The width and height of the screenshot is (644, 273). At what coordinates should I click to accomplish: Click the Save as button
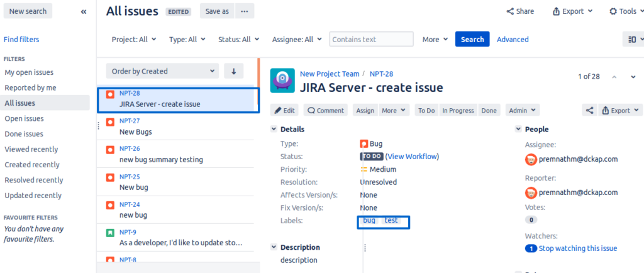pos(217,11)
